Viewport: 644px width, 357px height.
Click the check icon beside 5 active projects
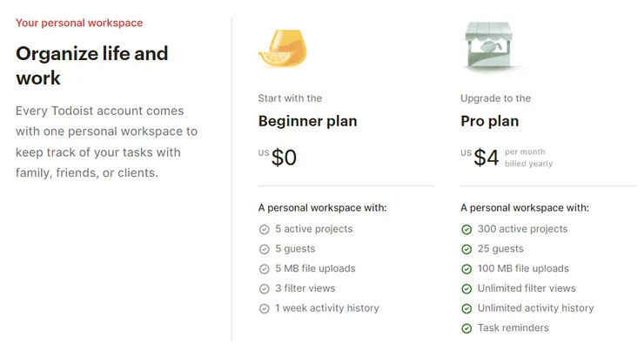(x=265, y=230)
